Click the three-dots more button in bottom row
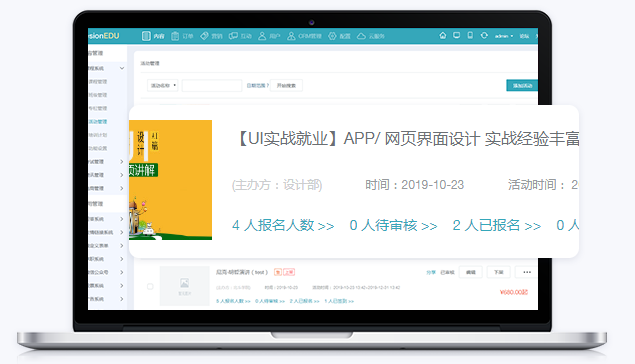 coord(526,272)
